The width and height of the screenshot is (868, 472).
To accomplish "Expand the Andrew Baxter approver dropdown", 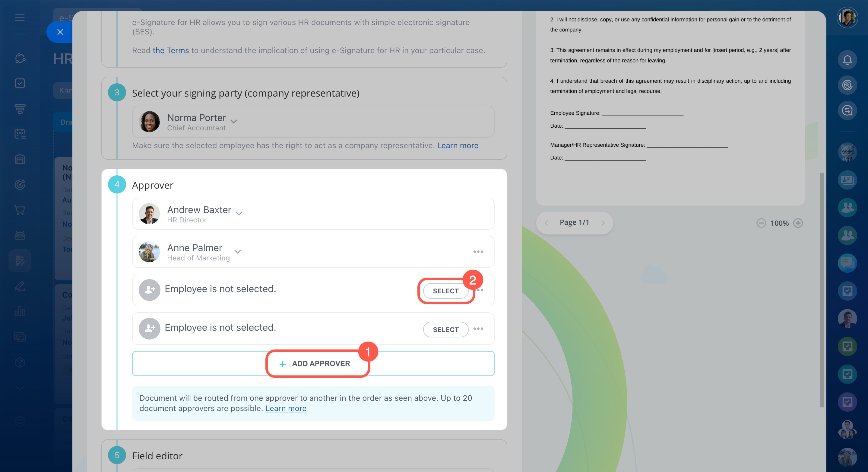I will click(239, 213).
